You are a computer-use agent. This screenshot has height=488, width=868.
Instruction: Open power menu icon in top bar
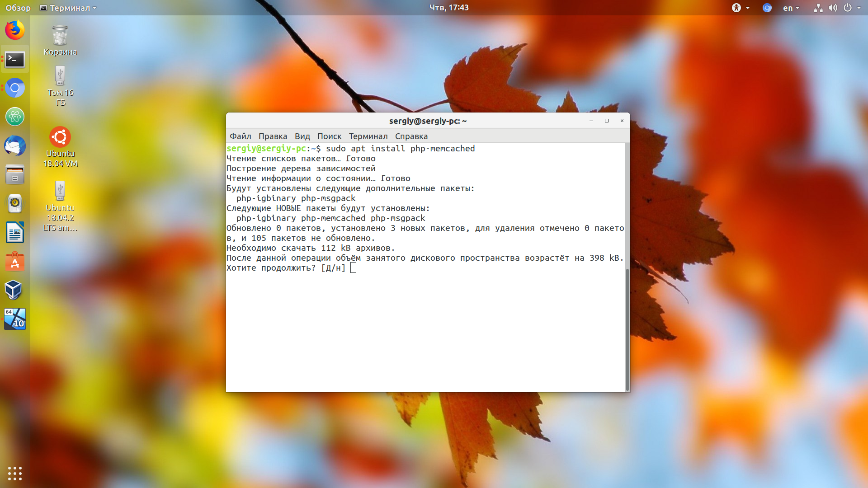point(848,8)
